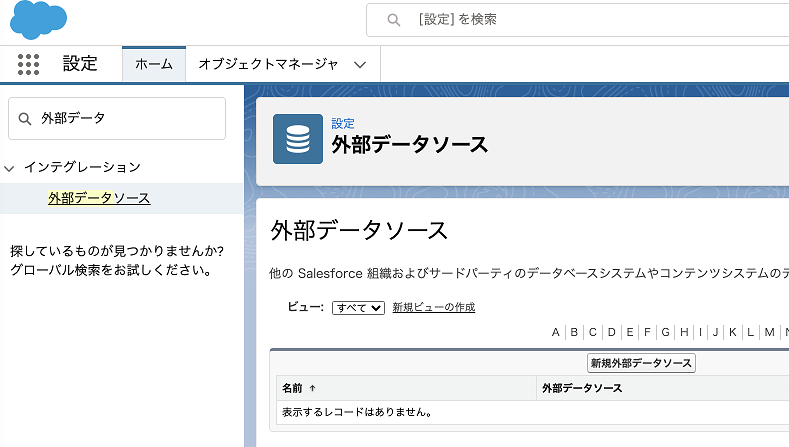Focus the [設定] を検索 search field
The width and height of the screenshot is (789, 447).
coord(578,20)
